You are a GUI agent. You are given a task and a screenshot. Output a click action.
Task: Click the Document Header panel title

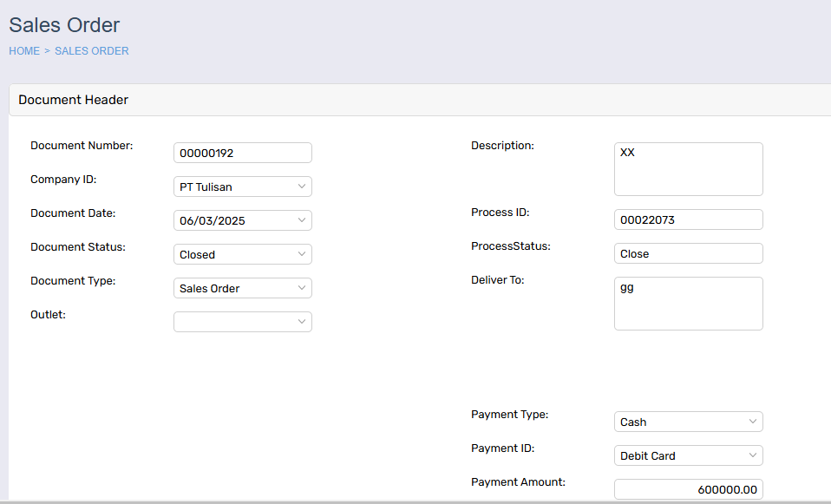tap(73, 100)
